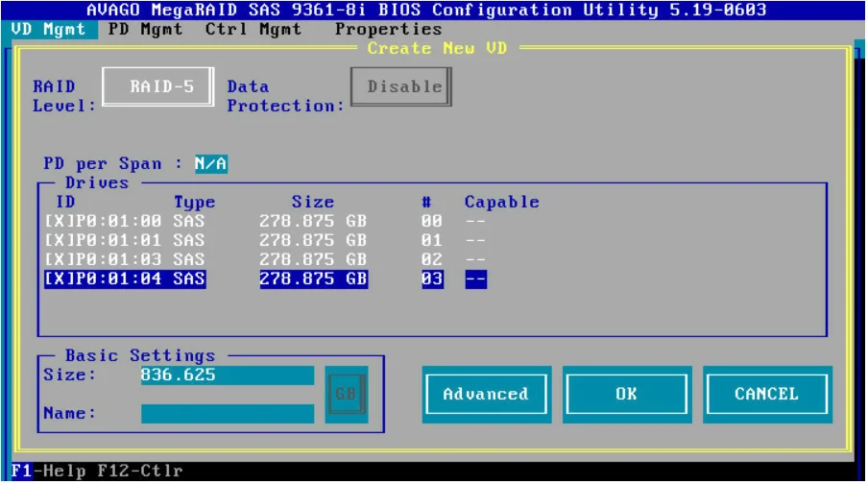Click the CANCEL button
Viewport: 868px width, 484px height.
[767, 395]
